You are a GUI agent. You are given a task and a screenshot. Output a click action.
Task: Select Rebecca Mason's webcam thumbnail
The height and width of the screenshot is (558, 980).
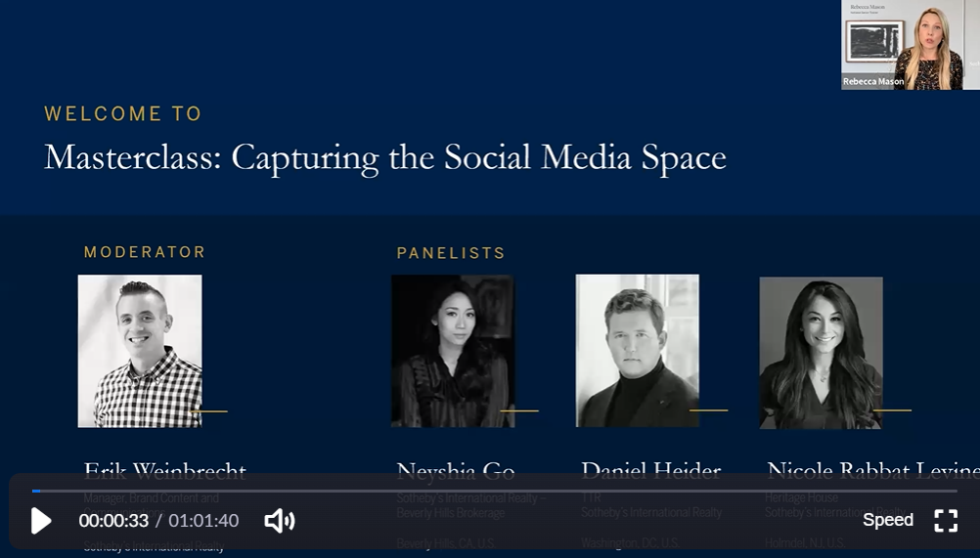click(910, 45)
